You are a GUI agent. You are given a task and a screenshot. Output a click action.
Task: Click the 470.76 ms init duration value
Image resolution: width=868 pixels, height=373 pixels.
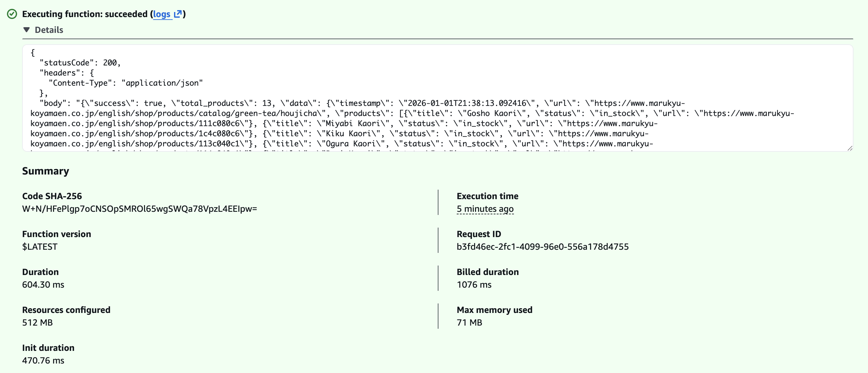pyautogui.click(x=43, y=361)
